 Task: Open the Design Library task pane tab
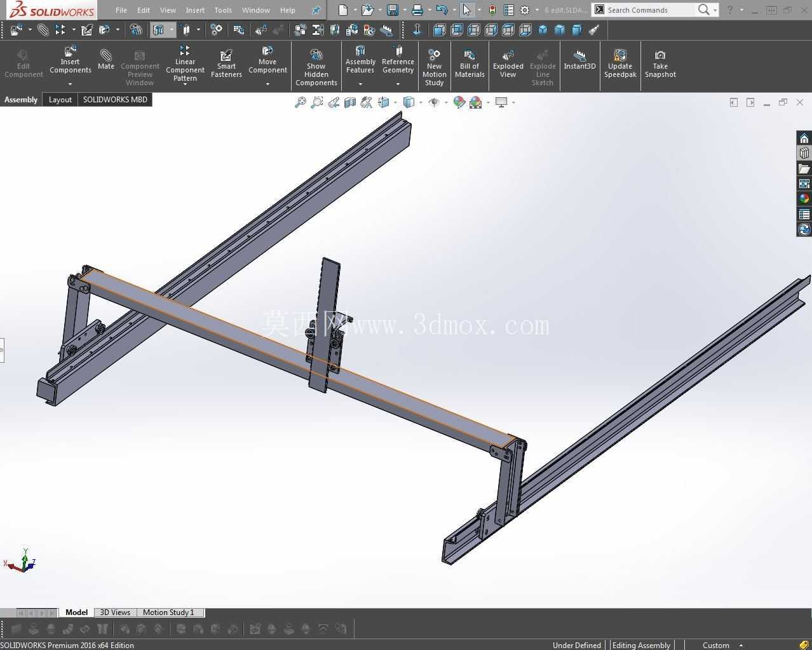804,153
